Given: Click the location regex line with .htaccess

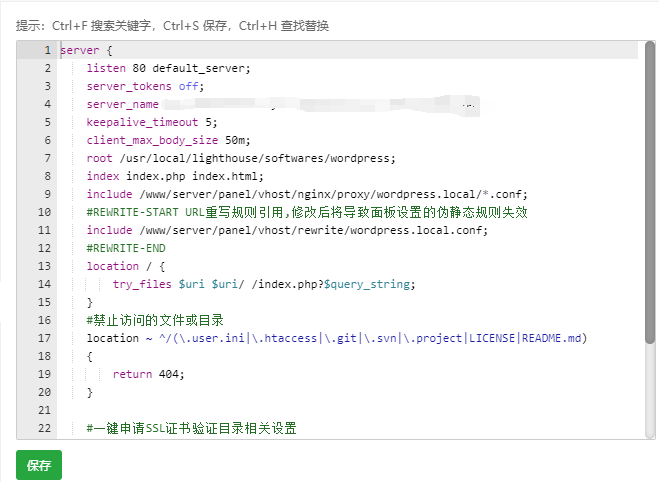Looking at the screenshot, I should pos(337,338).
